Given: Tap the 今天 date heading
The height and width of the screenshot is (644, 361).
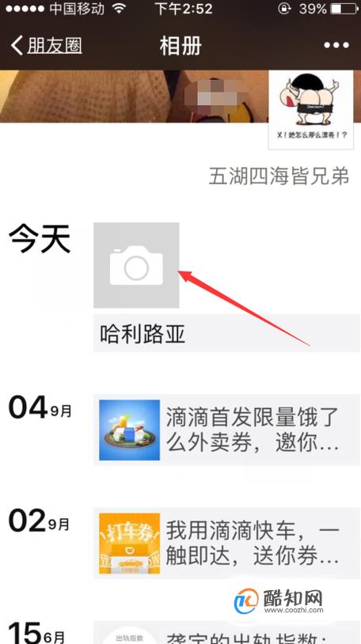Looking at the screenshot, I should click(x=40, y=240).
